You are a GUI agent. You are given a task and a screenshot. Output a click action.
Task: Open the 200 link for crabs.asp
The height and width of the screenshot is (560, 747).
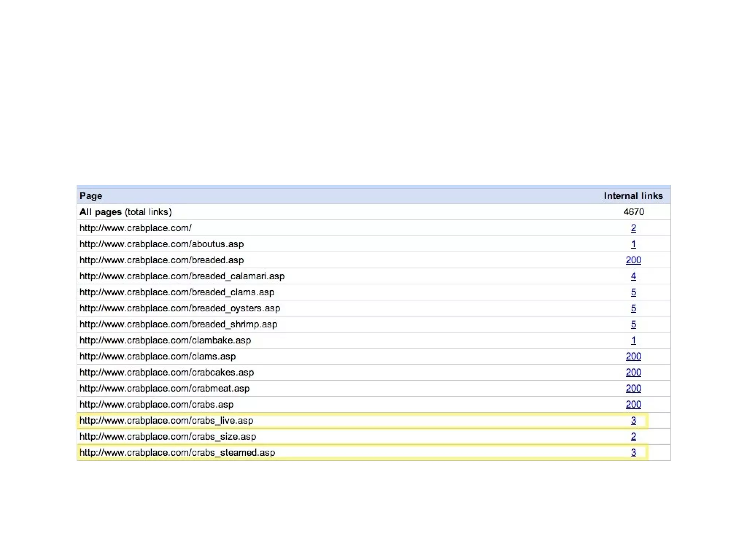(x=633, y=405)
